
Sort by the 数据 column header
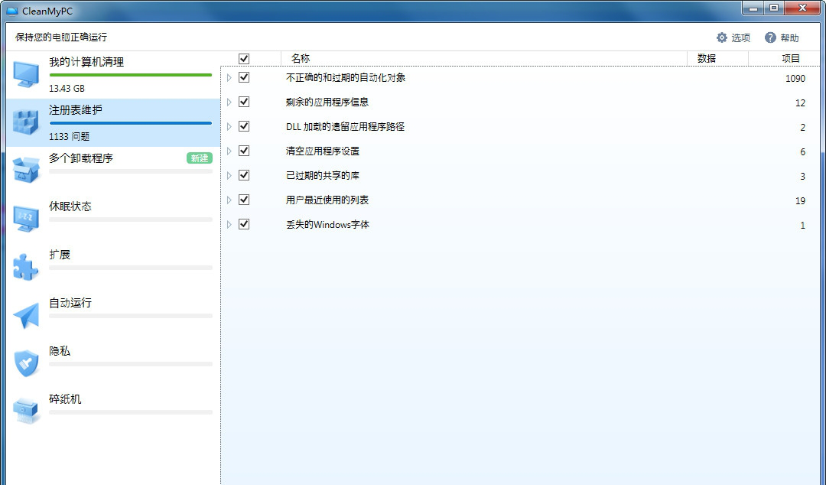[x=717, y=58]
